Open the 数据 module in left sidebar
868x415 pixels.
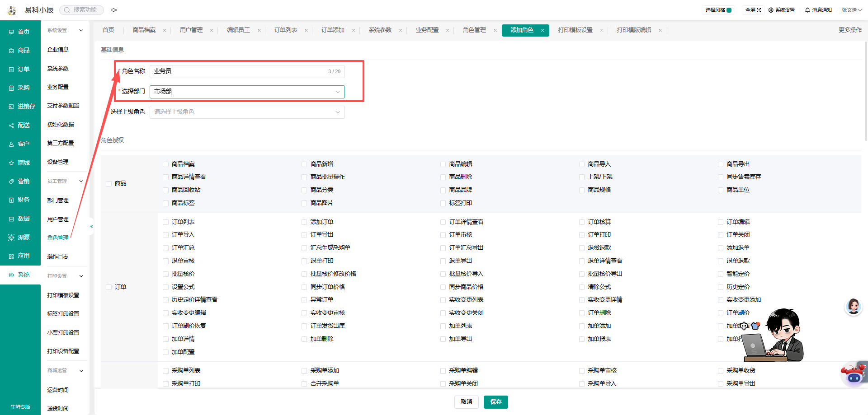(x=19, y=219)
